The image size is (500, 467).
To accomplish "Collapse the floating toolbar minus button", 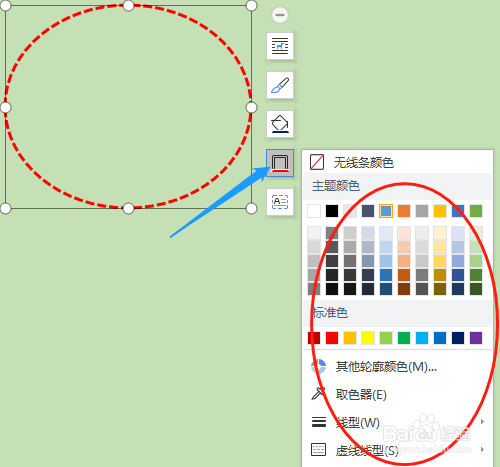I will 280,15.
